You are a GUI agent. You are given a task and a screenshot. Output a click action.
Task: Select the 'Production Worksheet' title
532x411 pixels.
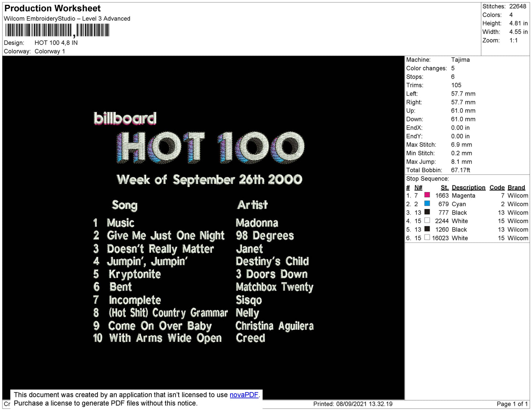point(53,8)
